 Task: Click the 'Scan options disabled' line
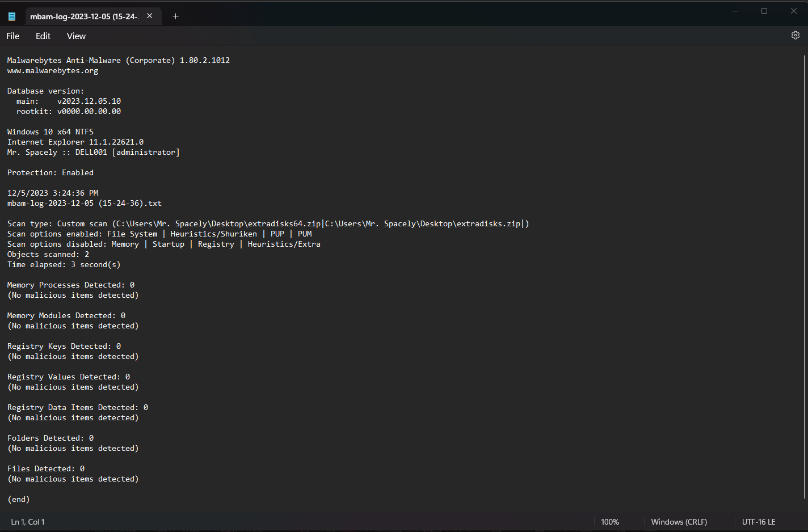(164, 244)
